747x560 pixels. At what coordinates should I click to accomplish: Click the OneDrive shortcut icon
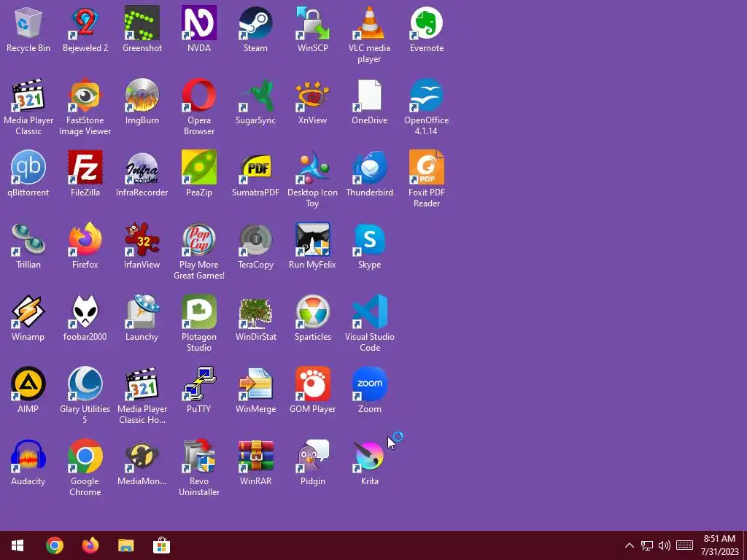[x=369, y=96]
